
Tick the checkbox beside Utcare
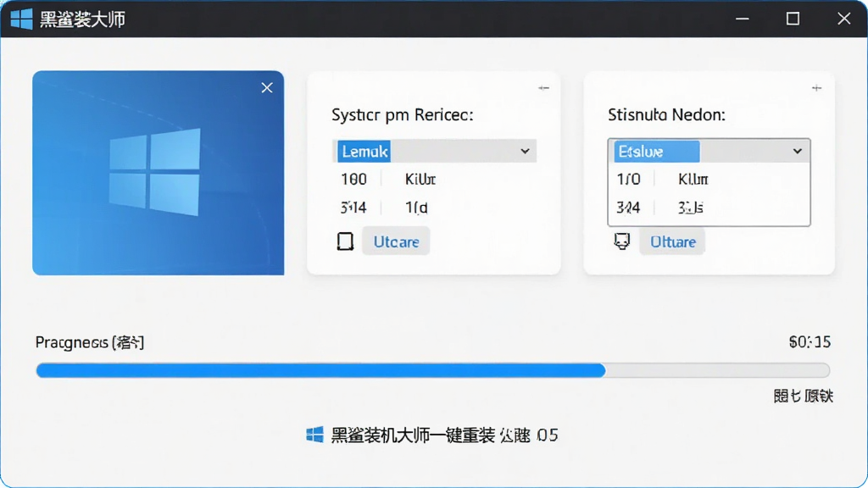[x=346, y=241]
